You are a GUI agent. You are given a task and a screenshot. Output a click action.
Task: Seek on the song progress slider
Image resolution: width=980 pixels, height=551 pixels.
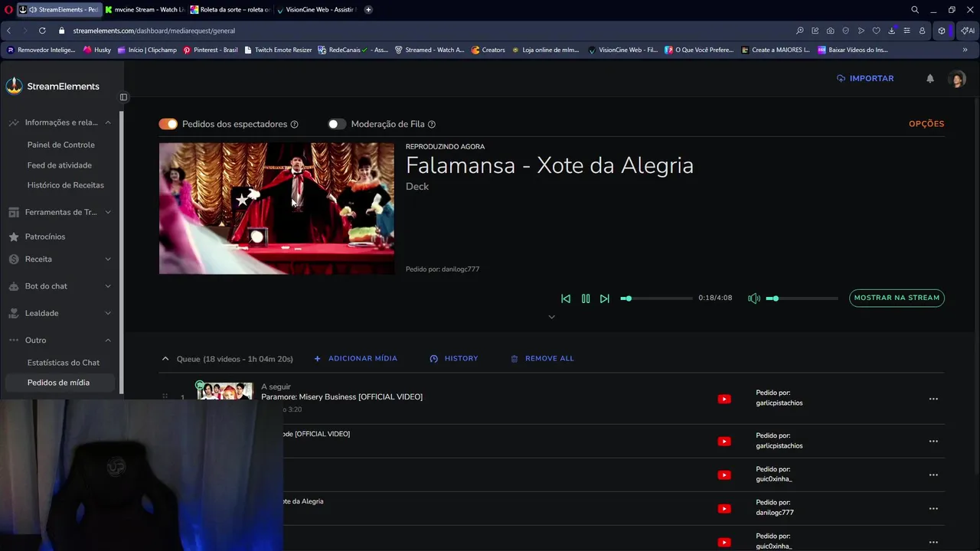point(656,298)
